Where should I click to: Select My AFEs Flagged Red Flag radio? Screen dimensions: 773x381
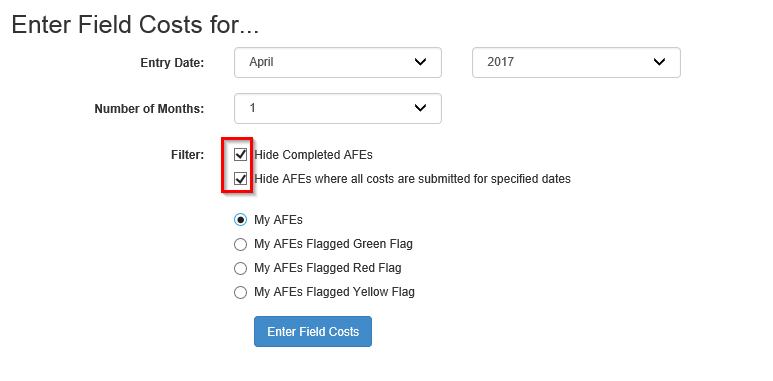(240, 268)
